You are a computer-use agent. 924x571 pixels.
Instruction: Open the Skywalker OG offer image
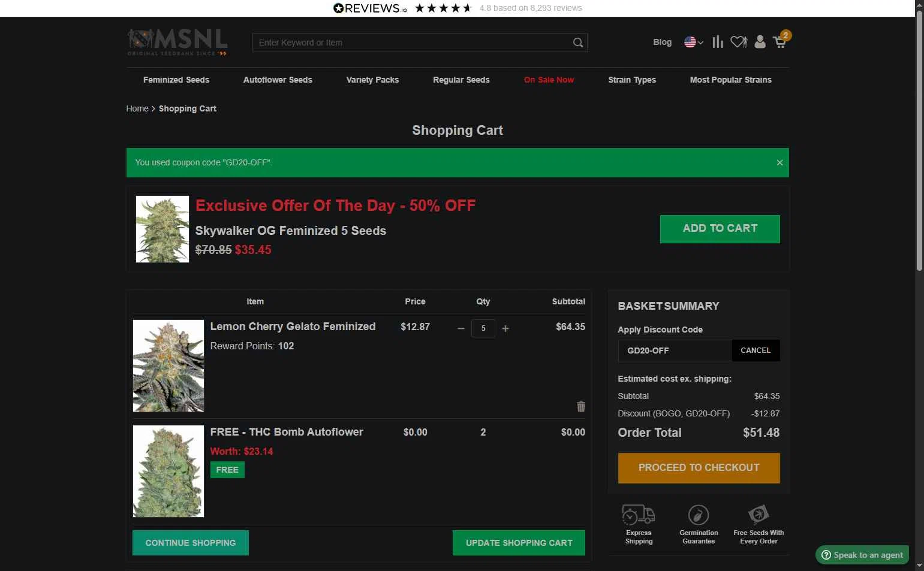[x=162, y=229]
